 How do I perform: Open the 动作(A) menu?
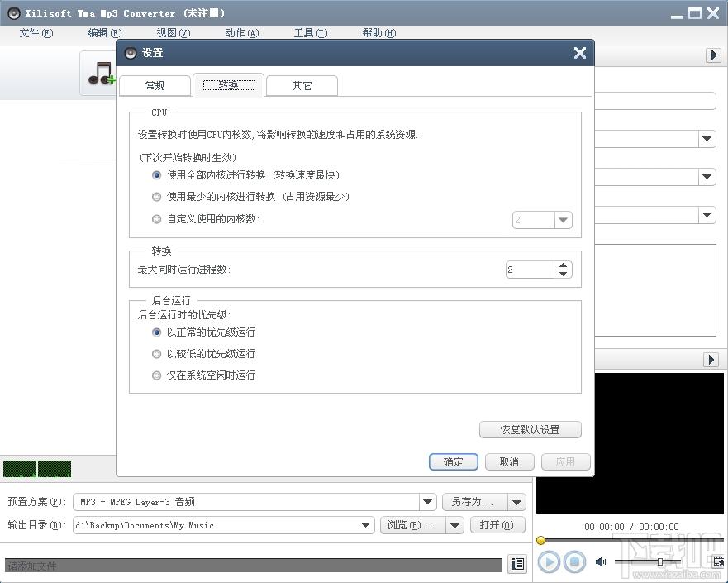242,33
